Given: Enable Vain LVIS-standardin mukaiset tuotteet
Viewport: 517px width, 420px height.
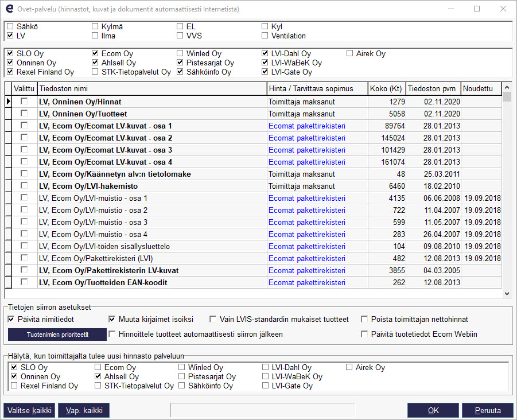Looking at the screenshot, I should point(213,319).
